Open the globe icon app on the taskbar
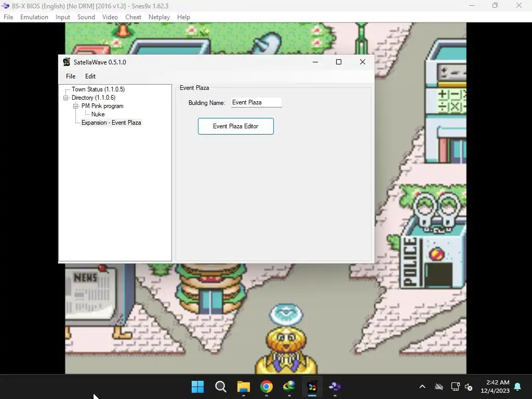 [289, 387]
